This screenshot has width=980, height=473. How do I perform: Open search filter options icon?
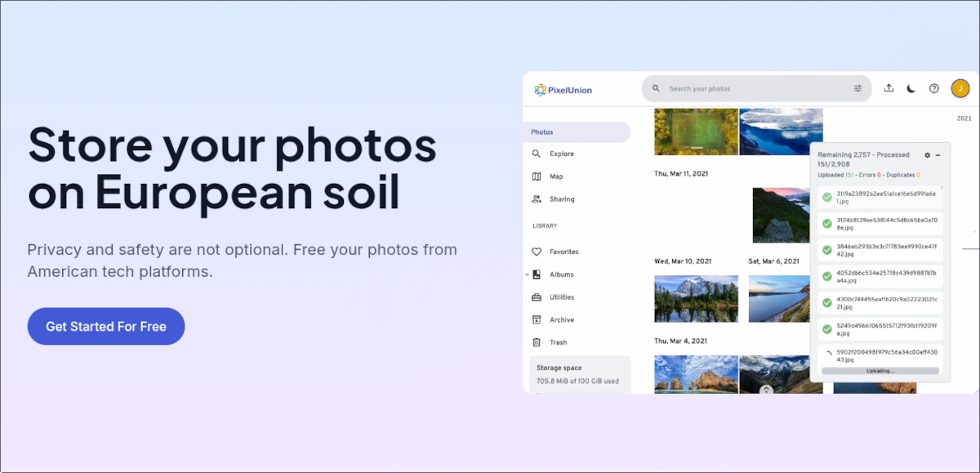pyautogui.click(x=857, y=88)
